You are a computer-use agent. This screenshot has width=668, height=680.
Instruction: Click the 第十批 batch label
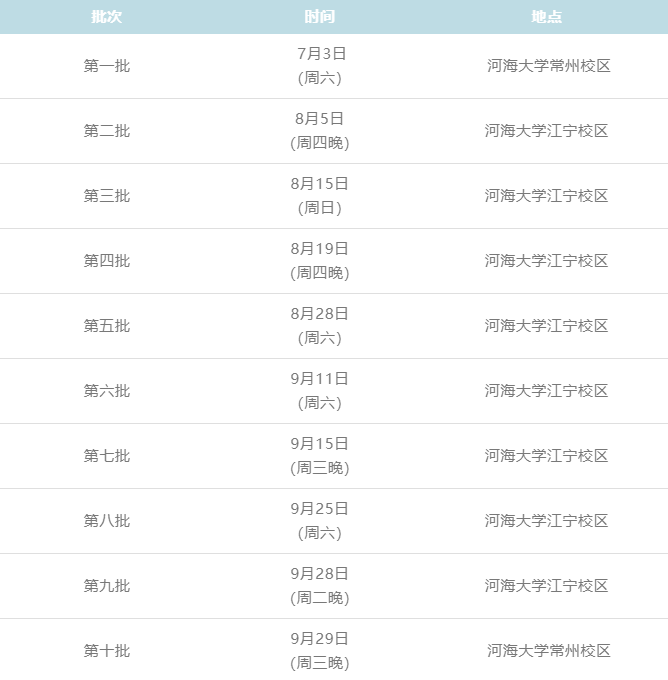[x=106, y=651]
